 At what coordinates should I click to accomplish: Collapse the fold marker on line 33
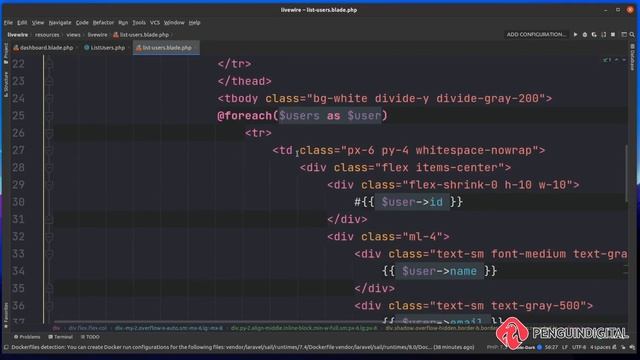pyautogui.click(x=49, y=254)
